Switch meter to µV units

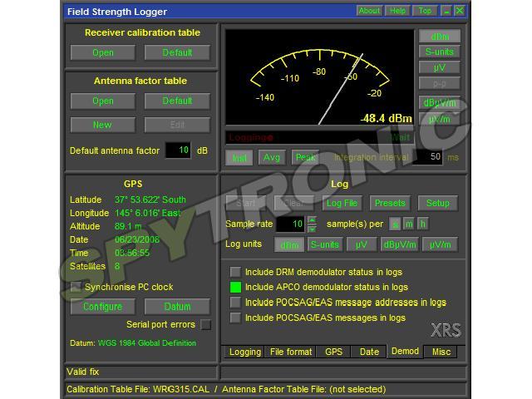(440, 67)
